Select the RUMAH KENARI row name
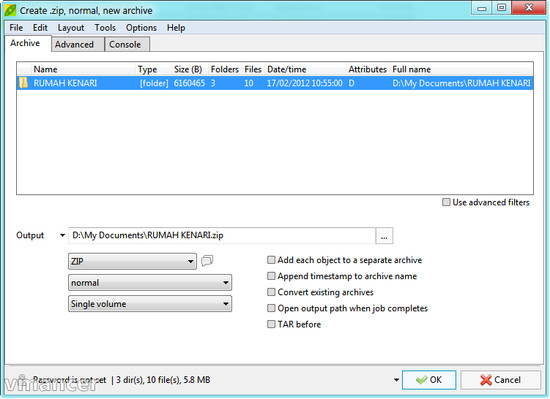 (65, 83)
